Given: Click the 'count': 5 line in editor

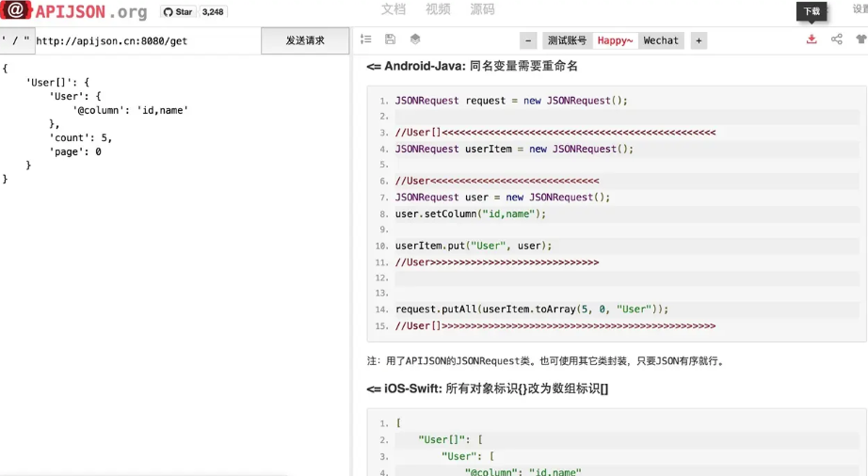Looking at the screenshot, I should (x=81, y=137).
